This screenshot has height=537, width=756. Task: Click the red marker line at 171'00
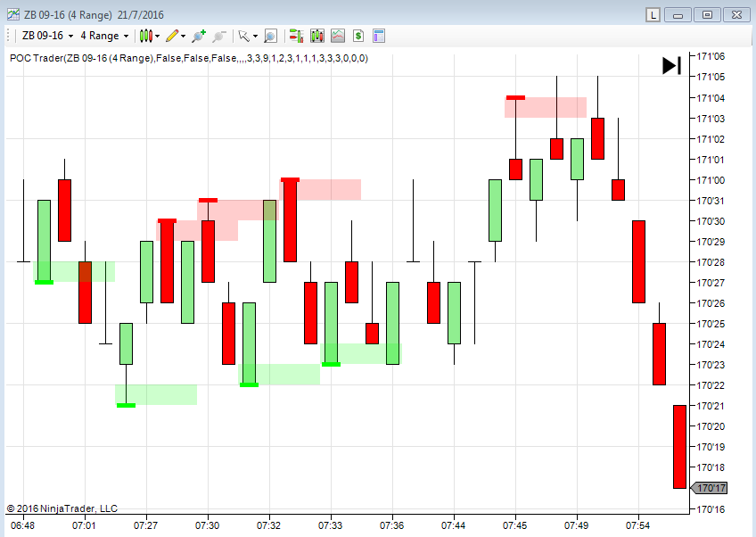pos(290,180)
